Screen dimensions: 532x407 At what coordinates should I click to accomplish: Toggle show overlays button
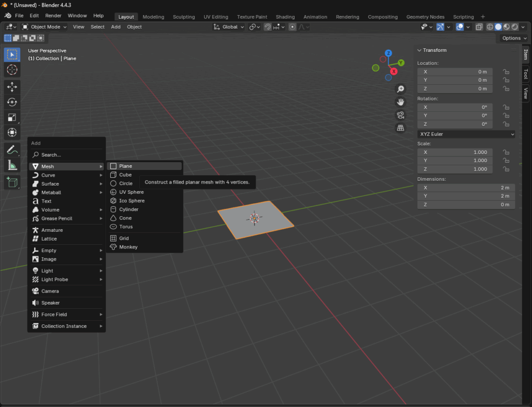(x=460, y=27)
